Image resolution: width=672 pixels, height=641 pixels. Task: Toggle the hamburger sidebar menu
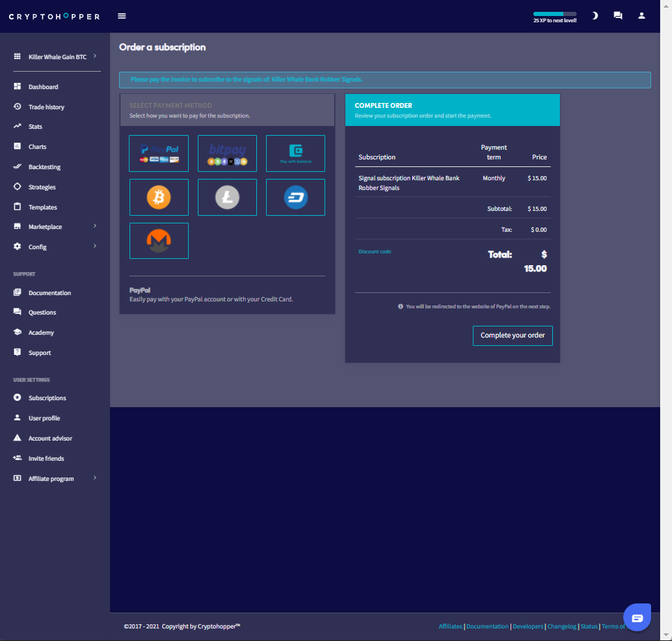point(123,16)
